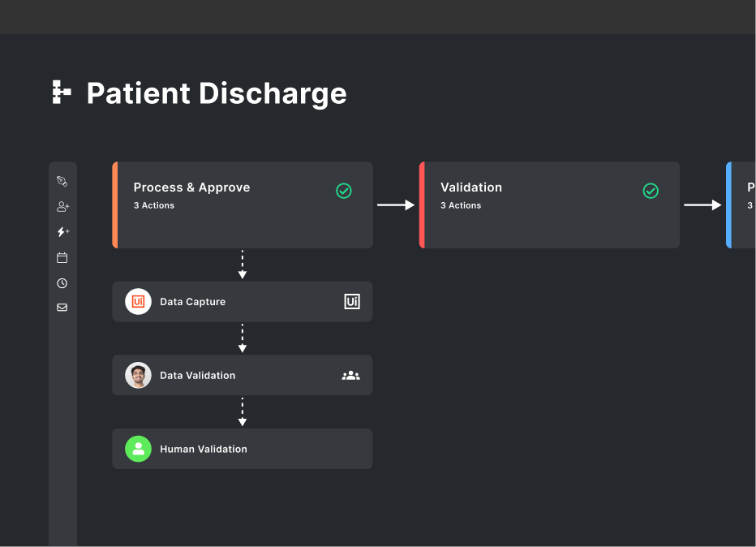756x547 pixels.
Task: Click the clock icon in the sidebar
Action: tap(62, 282)
